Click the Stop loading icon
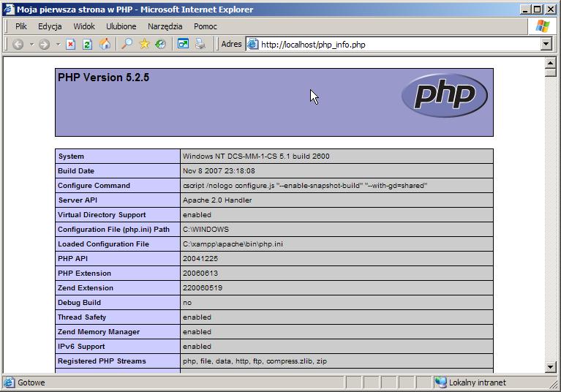561x392 pixels. point(70,45)
